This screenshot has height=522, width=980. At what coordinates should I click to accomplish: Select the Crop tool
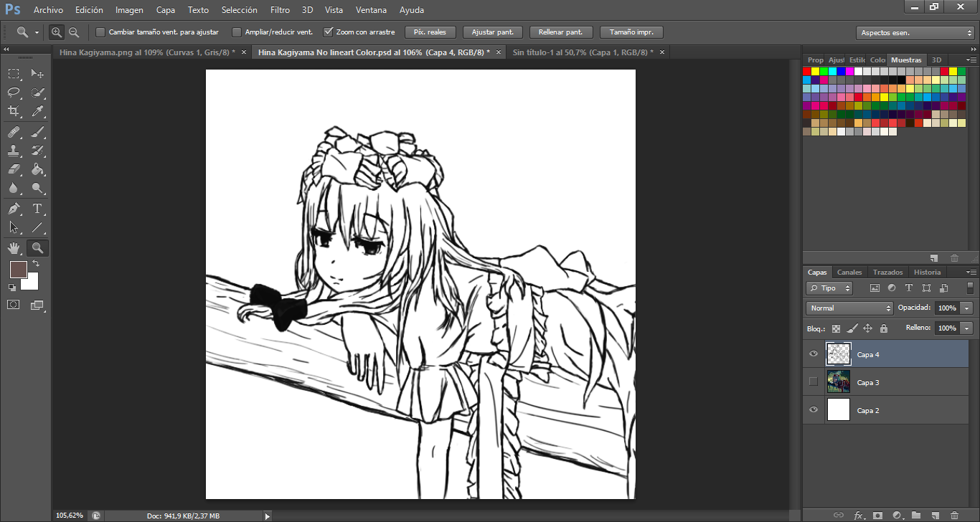[14, 111]
